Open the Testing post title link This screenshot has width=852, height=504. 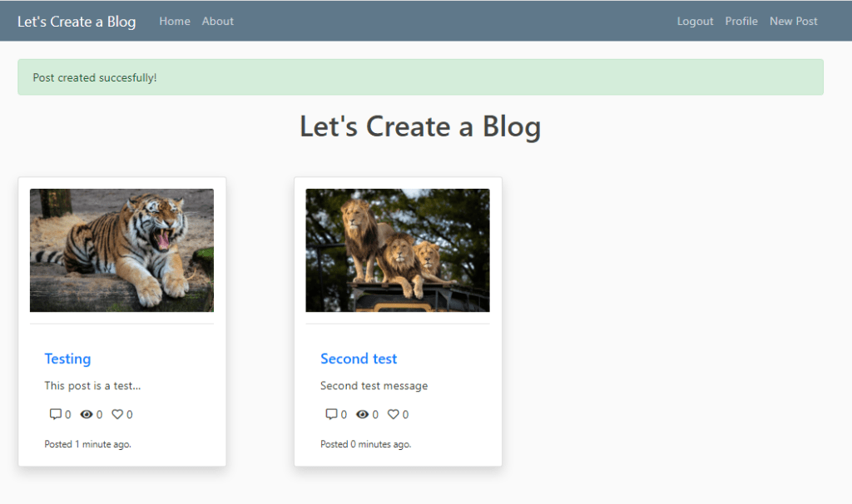coord(67,358)
